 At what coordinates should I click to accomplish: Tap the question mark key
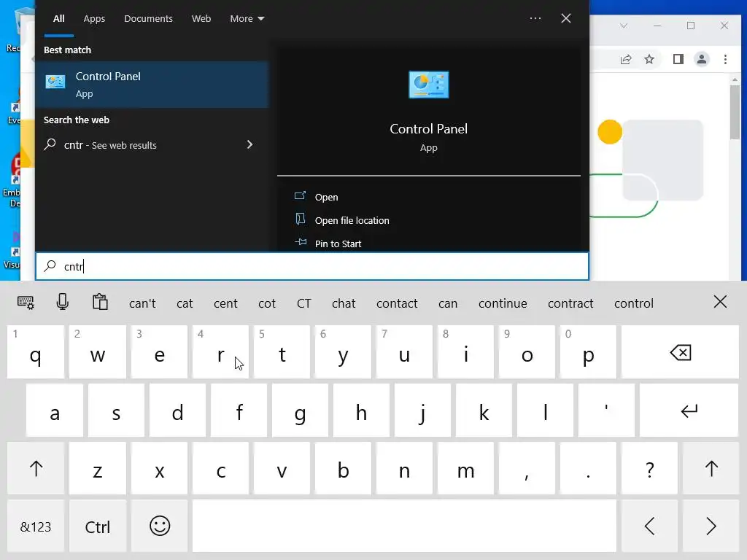click(649, 469)
